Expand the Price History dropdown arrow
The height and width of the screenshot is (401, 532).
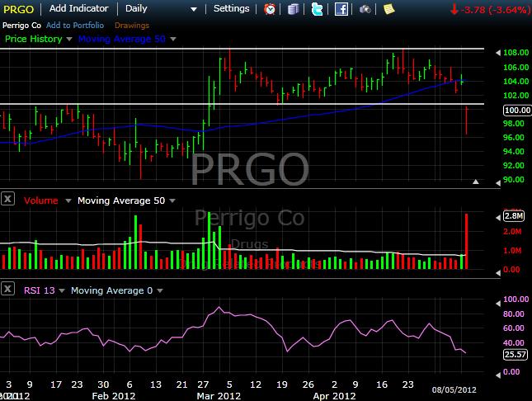(x=69, y=39)
